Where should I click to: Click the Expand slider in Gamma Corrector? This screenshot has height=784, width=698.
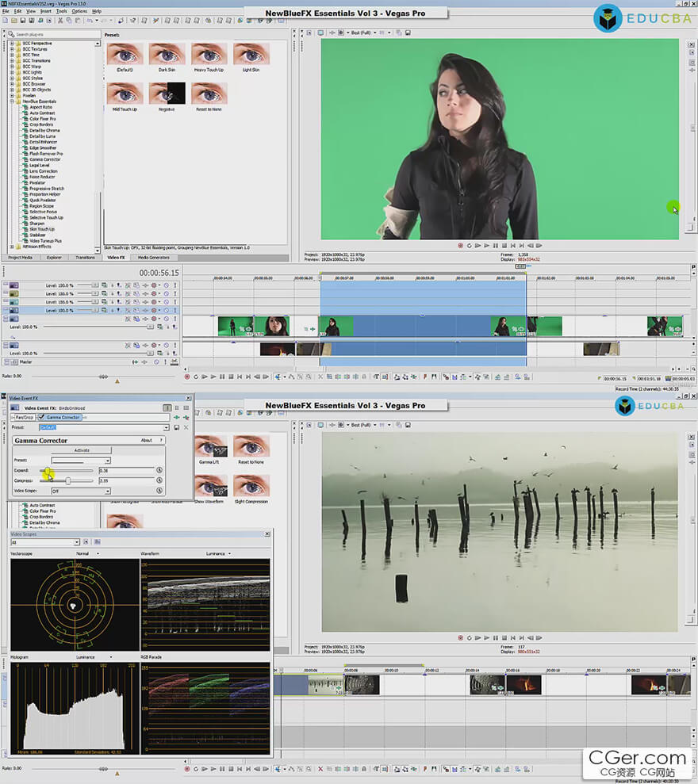(x=66, y=471)
